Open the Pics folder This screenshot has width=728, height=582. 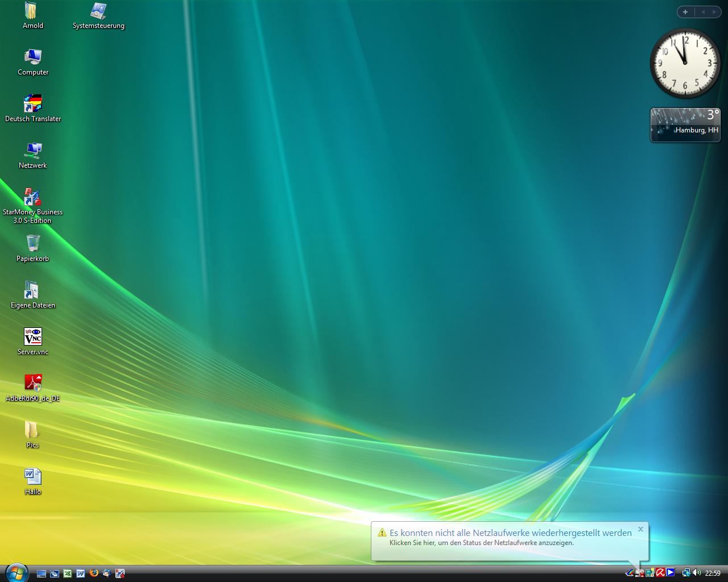tap(32, 435)
